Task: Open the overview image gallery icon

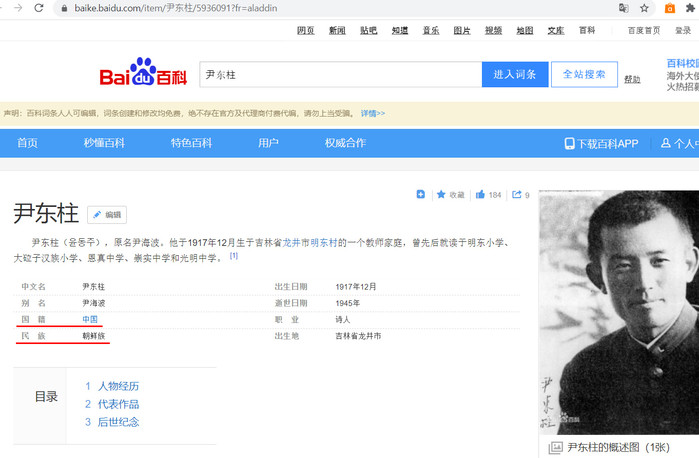Action: click(555, 447)
